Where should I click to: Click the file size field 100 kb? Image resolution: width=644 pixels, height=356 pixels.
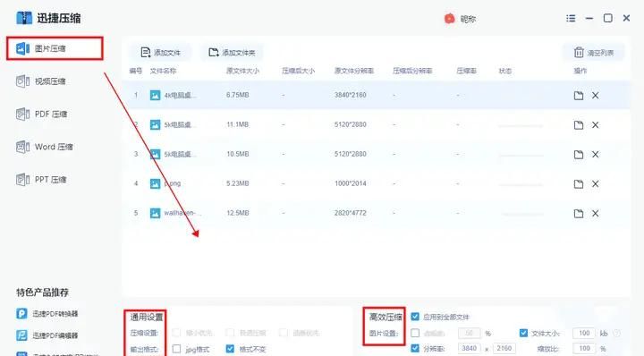click(x=584, y=333)
